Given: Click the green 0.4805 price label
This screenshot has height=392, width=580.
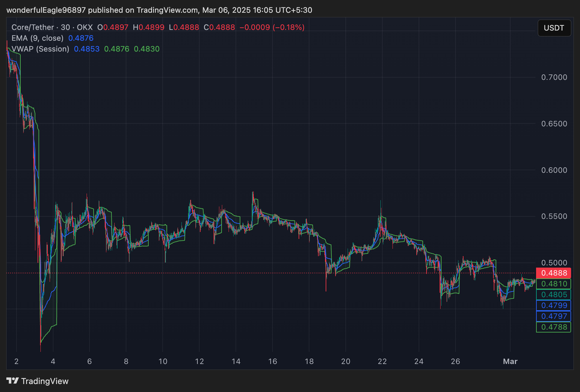Looking at the screenshot, I should coord(553,295).
